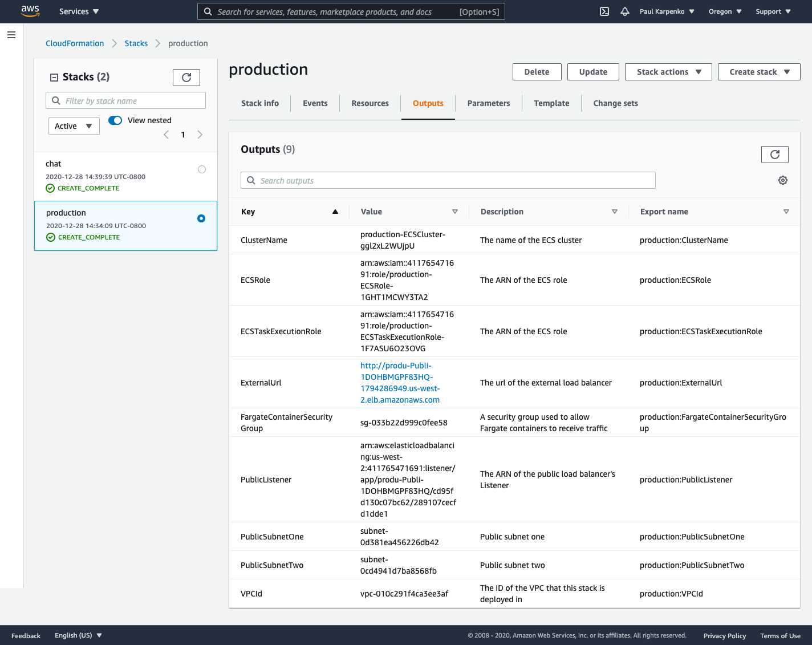Open the notifications bell

[625, 11]
